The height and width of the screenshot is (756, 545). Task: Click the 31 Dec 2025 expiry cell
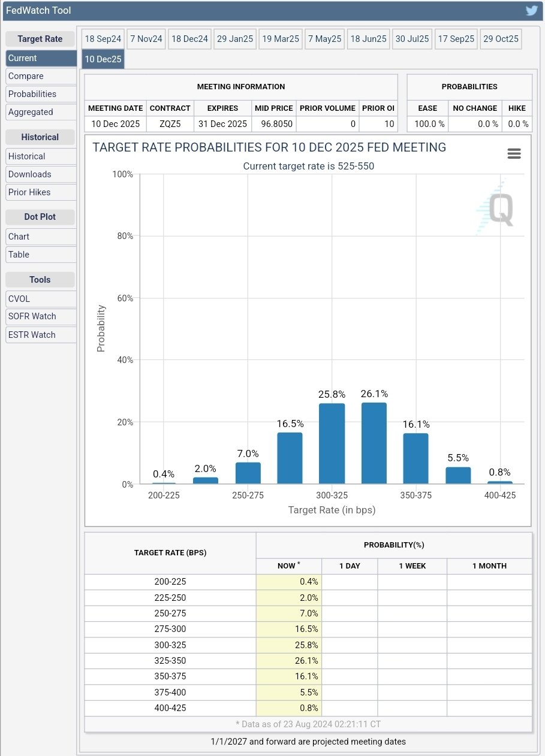coord(223,124)
